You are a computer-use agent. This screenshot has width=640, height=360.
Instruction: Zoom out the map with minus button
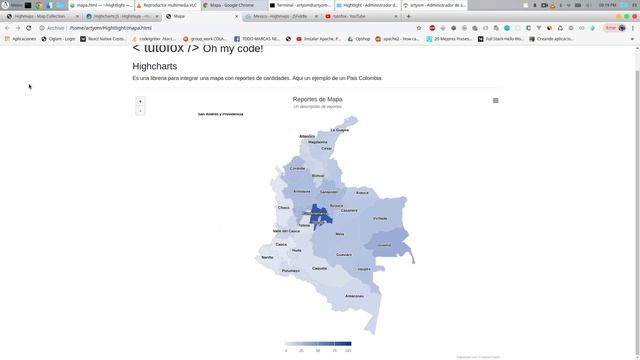point(140,111)
